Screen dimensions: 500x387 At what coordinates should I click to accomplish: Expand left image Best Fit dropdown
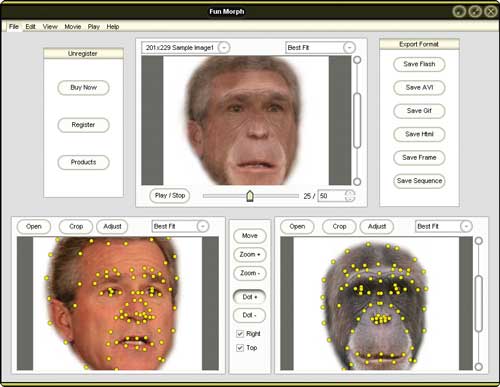pyautogui.click(x=202, y=226)
